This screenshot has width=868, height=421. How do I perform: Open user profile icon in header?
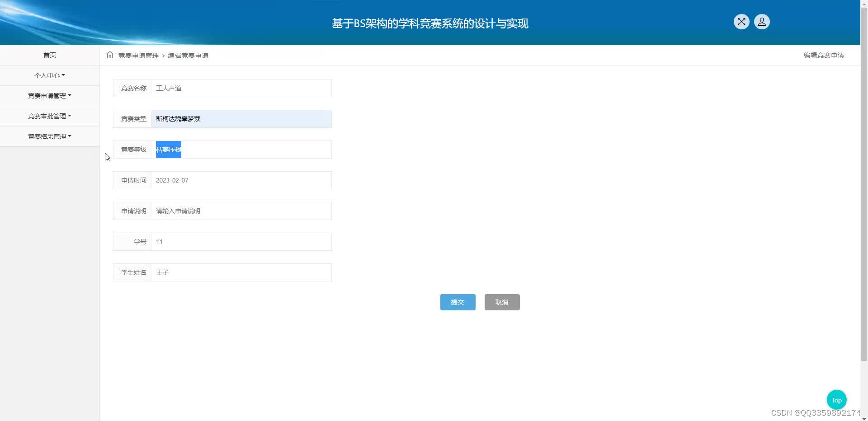(x=762, y=22)
